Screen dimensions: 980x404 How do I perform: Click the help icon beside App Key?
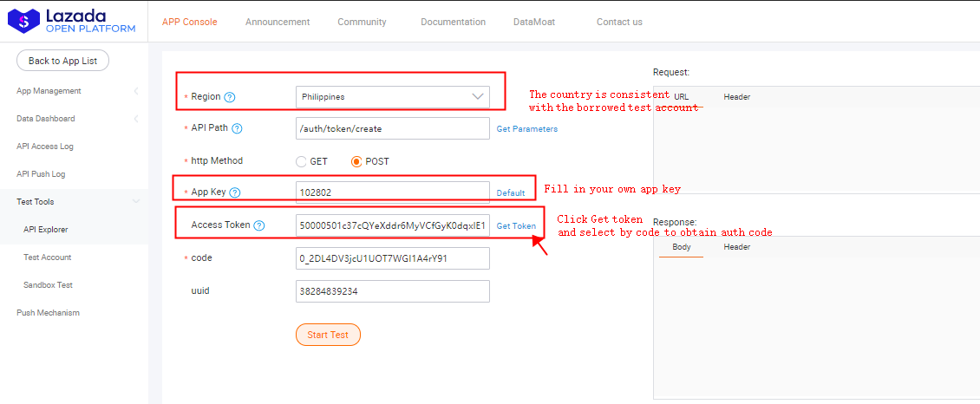click(x=234, y=192)
